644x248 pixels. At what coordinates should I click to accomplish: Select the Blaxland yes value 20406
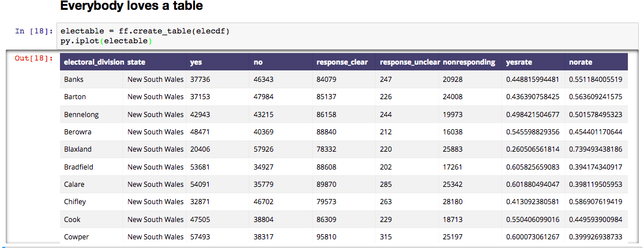[x=199, y=149]
